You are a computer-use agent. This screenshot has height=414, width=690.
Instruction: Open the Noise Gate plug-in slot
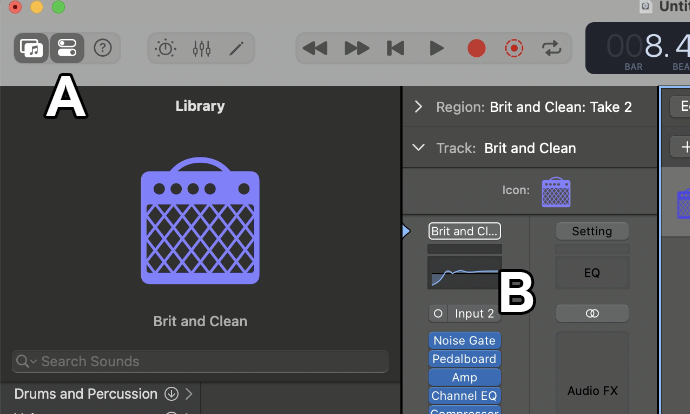click(x=464, y=340)
